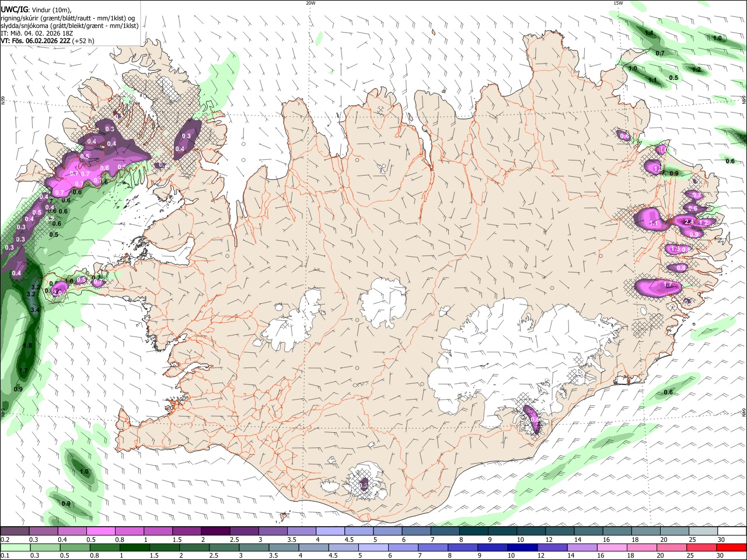Select the 'IT: Mið. 04. 02. 2026 18Z' line
Screen dimensions: 747x560
tap(37, 33)
